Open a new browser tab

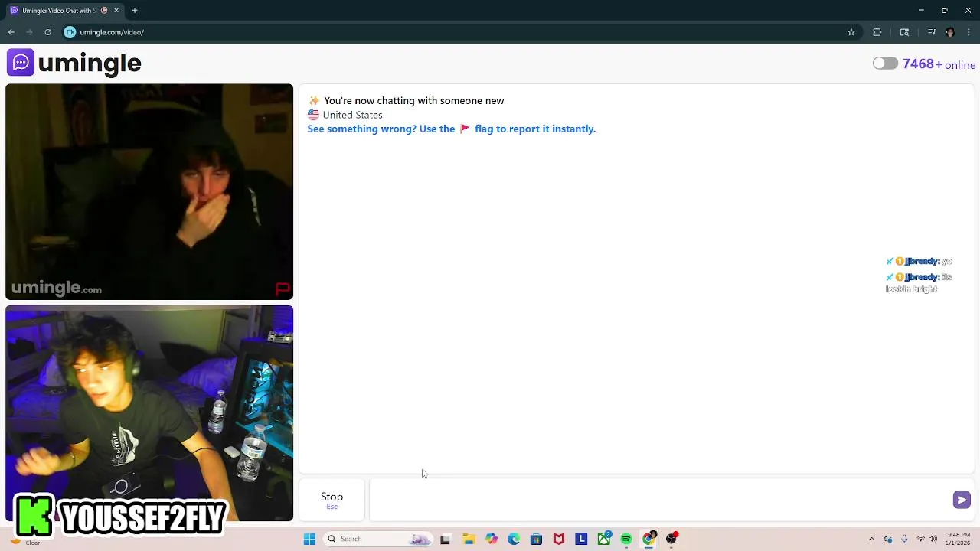[x=135, y=11]
